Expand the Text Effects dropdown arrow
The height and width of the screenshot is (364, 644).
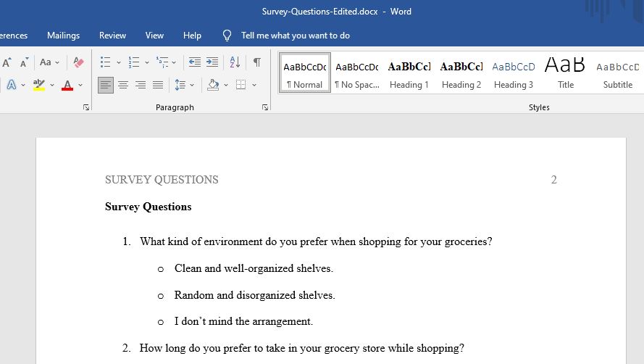tap(23, 85)
